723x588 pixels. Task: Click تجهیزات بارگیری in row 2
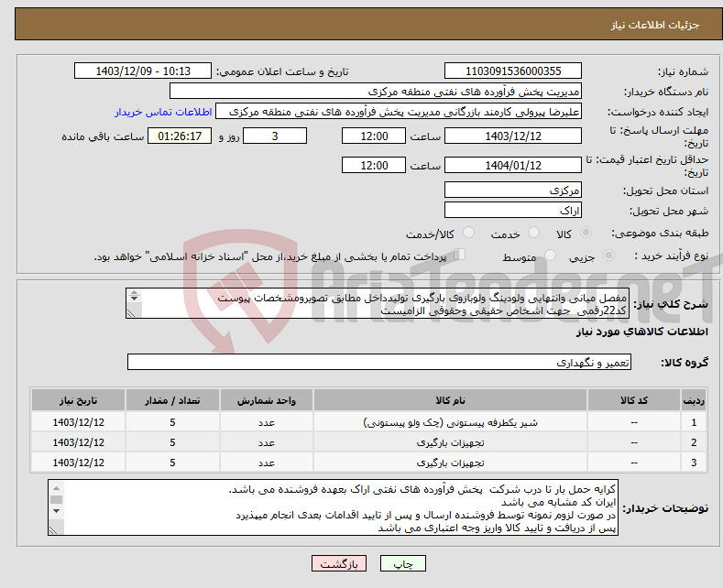pos(450,443)
